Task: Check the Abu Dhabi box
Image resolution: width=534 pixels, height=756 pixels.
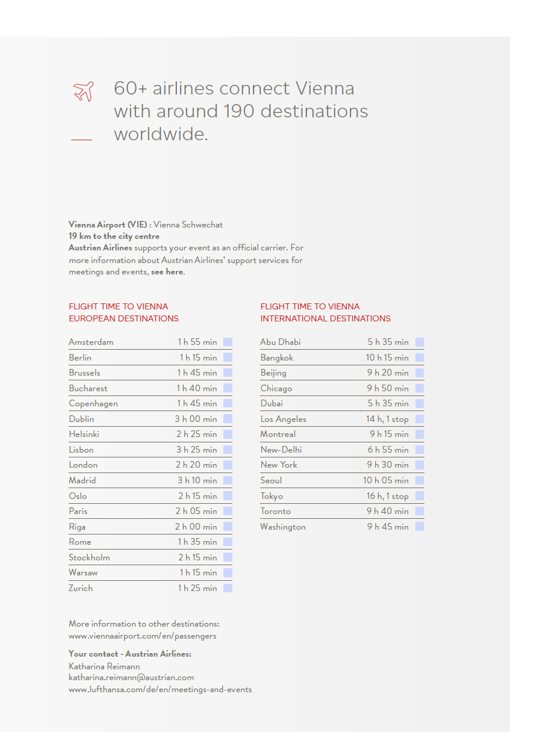Action: pyautogui.click(x=420, y=342)
